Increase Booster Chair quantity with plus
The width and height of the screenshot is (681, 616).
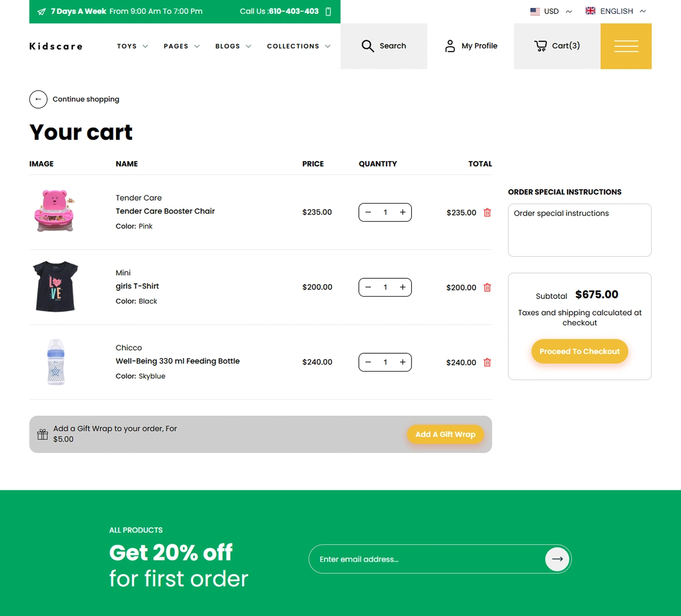point(403,212)
